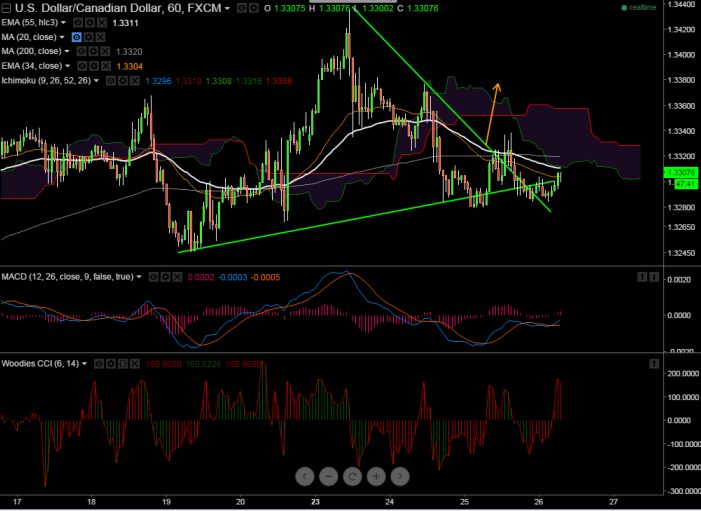Open EMA (55, hlc3) settings gear

click(x=90, y=22)
